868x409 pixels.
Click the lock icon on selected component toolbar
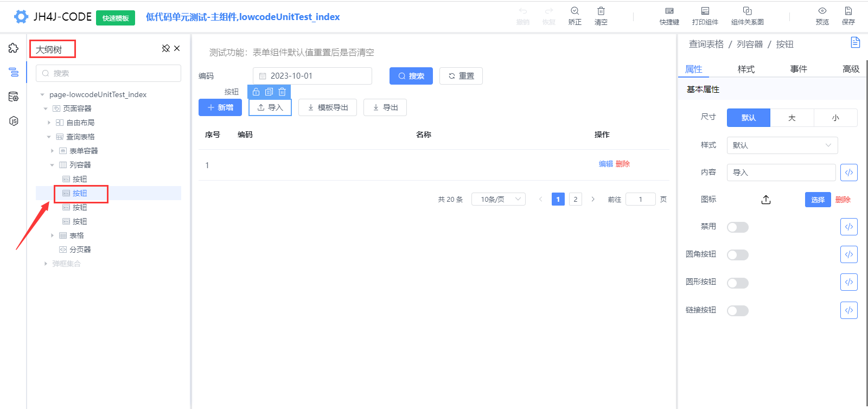(256, 92)
